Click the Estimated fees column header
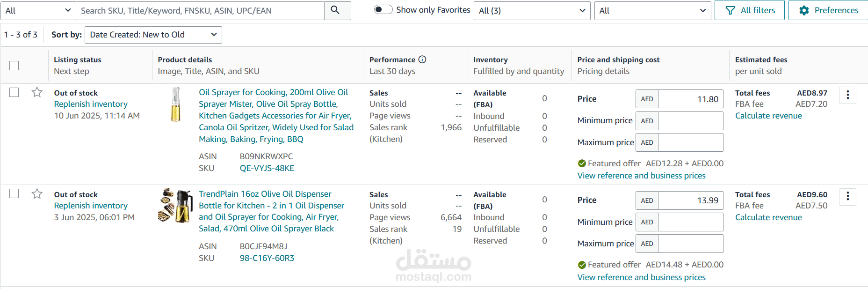 [x=761, y=59]
